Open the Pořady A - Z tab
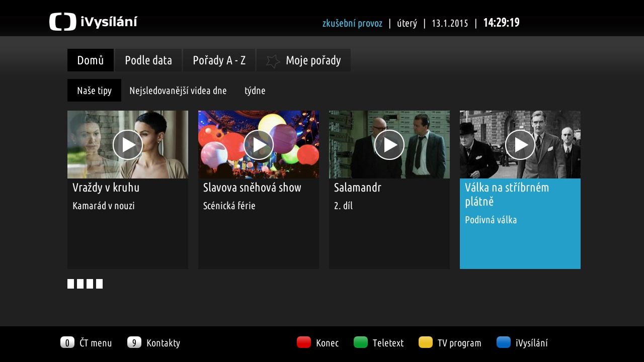This screenshot has height=362, width=644. point(219,60)
